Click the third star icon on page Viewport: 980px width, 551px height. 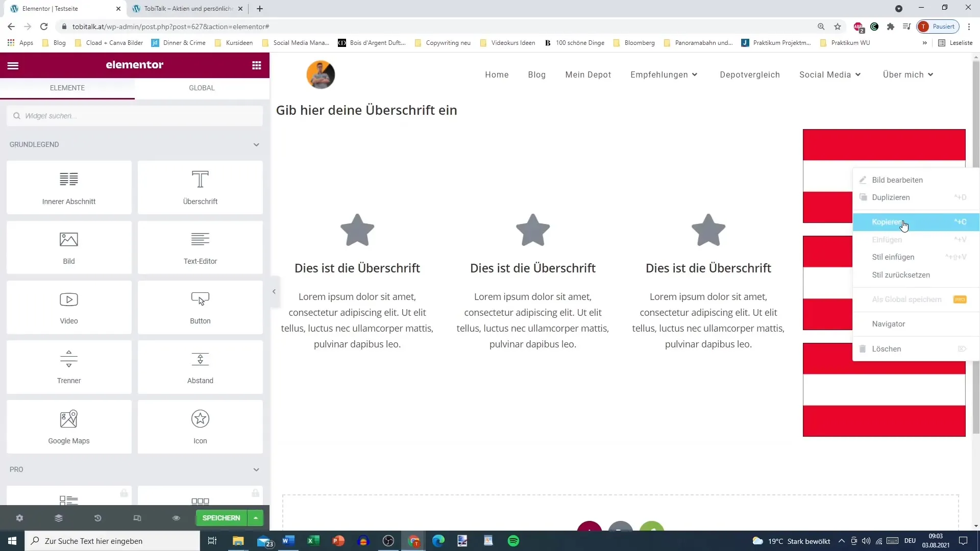click(x=708, y=230)
